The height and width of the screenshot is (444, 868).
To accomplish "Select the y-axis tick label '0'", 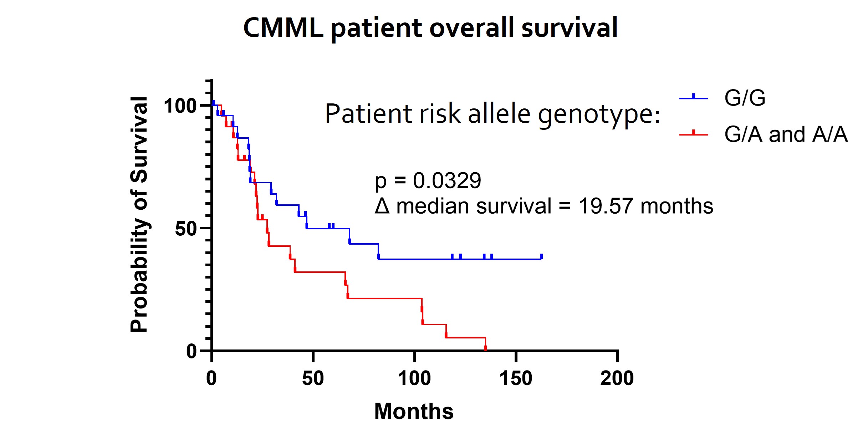I will [x=192, y=351].
